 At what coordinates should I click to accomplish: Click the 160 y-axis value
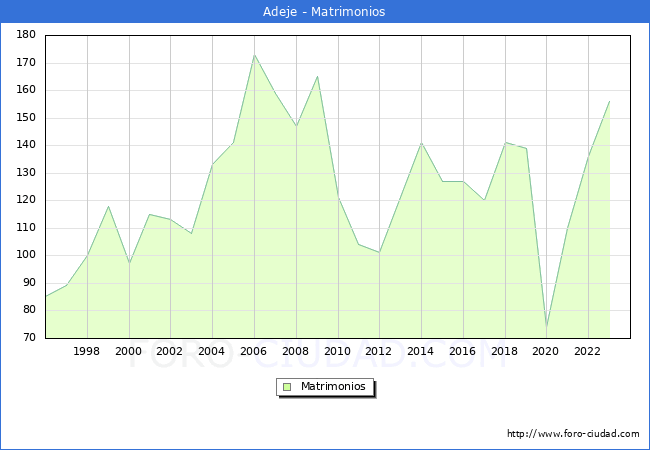point(26,90)
